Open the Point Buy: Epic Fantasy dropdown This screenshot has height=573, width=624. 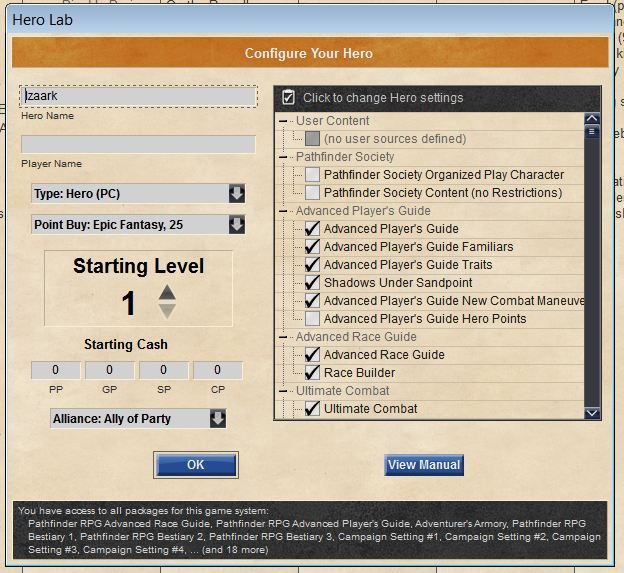coord(138,225)
